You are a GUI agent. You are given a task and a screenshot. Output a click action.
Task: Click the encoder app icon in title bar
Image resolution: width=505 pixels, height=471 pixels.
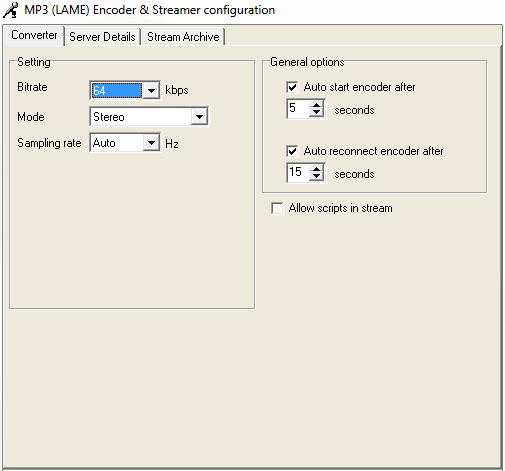(11, 10)
